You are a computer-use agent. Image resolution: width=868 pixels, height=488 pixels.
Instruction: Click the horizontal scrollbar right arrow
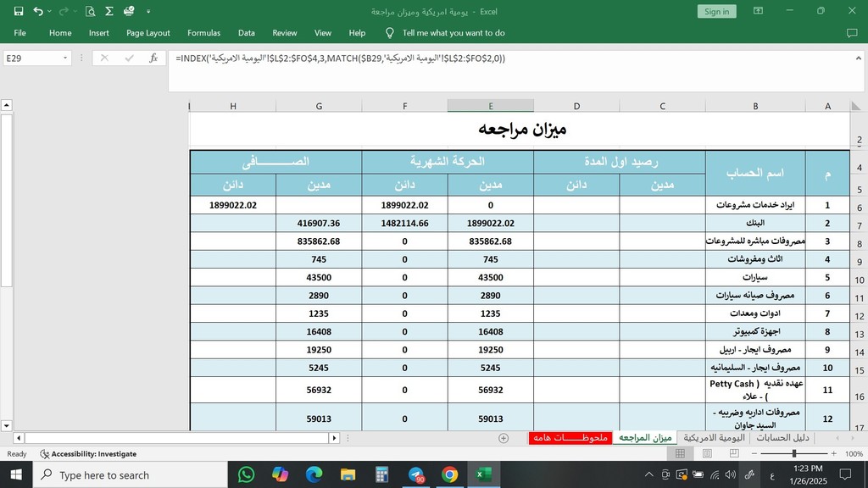click(x=334, y=438)
